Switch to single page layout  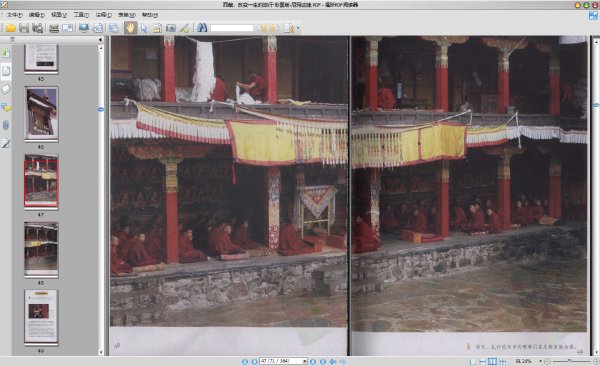(x=473, y=362)
